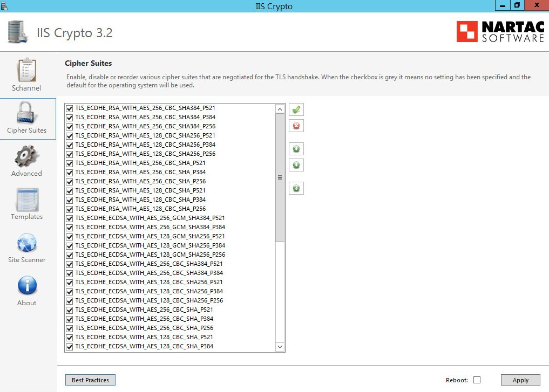The height and width of the screenshot is (392, 549).
Task: Minimize the IIS Crypto window
Action: [x=503, y=5]
